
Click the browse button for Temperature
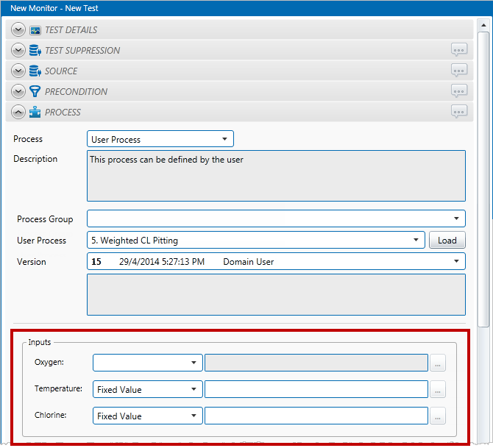tap(438, 389)
